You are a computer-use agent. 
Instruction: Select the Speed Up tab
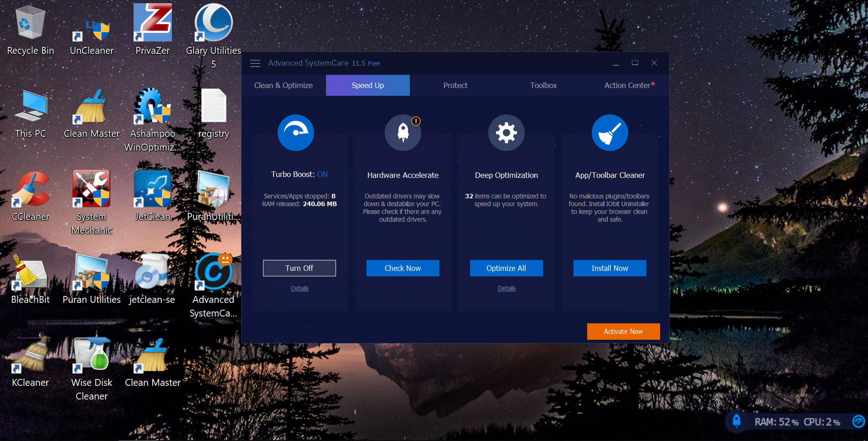pyautogui.click(x=368, y=85)
